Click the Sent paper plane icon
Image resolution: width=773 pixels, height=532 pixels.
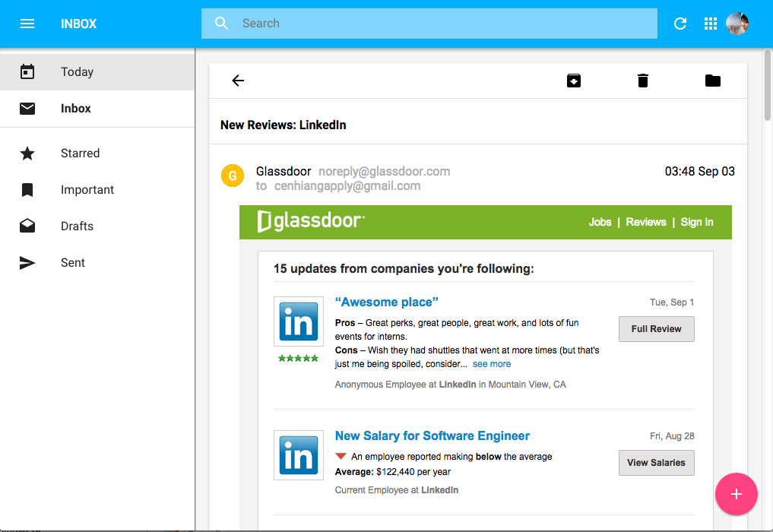pyautogui.click(x=27, y=263)
